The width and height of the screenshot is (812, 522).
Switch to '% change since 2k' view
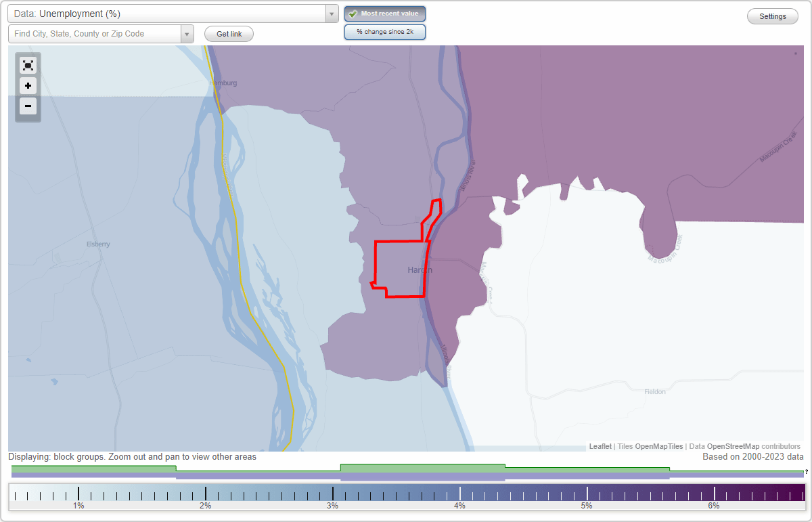[x=385, y=31]
